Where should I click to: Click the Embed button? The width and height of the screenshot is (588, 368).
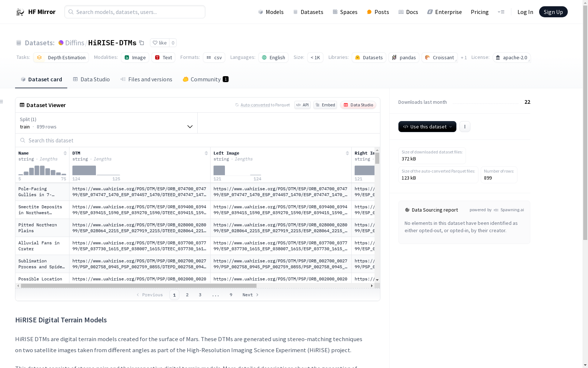pos(325,105)
